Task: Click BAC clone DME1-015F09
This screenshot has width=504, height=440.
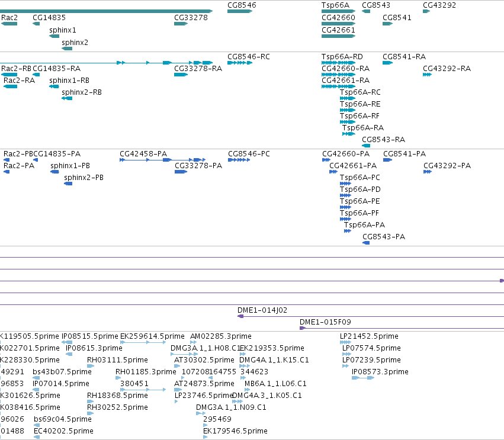Action: coord(325,323)
